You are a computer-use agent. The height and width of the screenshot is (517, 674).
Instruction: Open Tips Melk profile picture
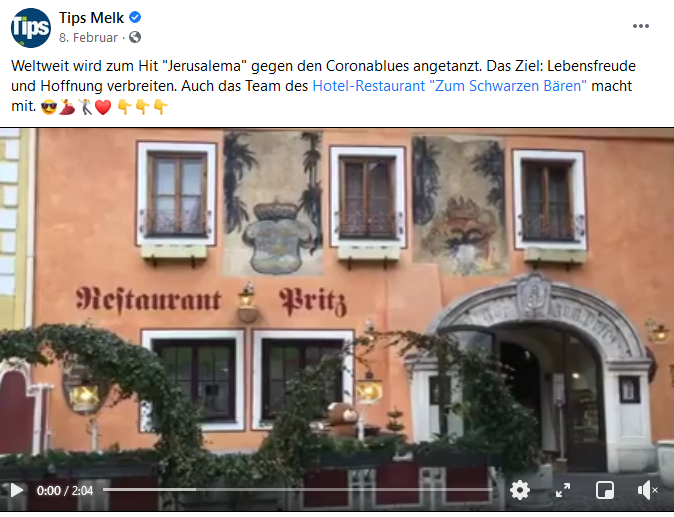[31, 28]
